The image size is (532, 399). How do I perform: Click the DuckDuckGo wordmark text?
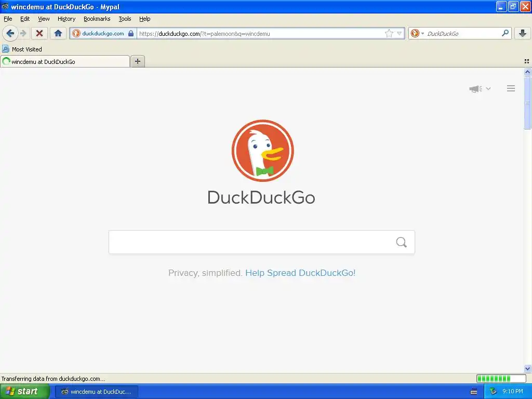pyautogui.click(x=261, y=197)
